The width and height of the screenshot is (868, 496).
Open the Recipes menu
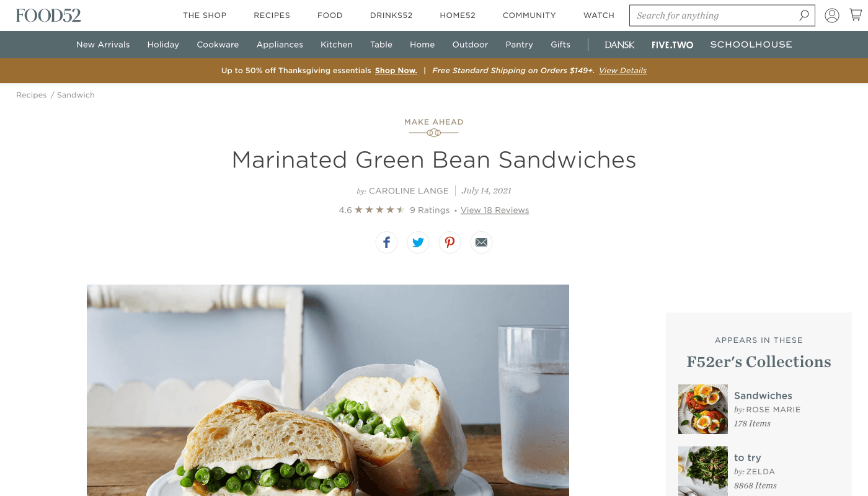pos(272,15)
